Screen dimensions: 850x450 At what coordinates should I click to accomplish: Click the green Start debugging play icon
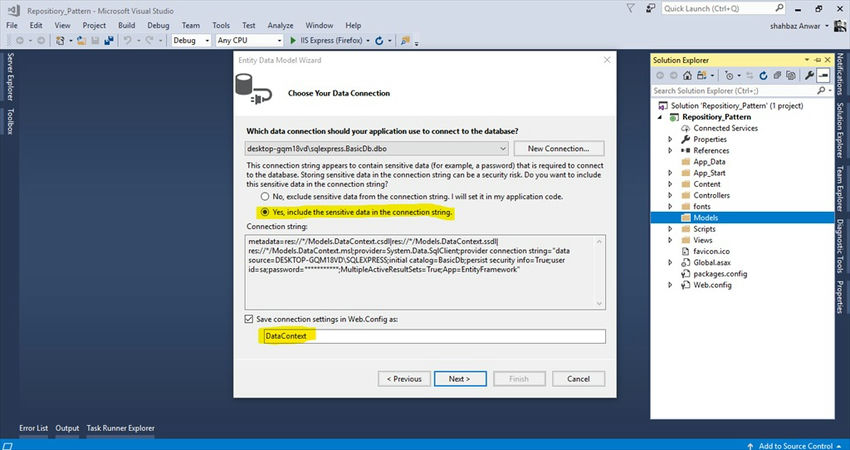(x=293, y=41)
